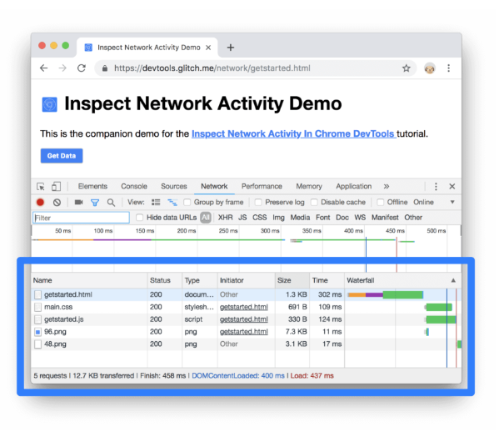This screenshot has height=432, width=504.
Task: Open the Console tab
Action: tap(134, 187)
